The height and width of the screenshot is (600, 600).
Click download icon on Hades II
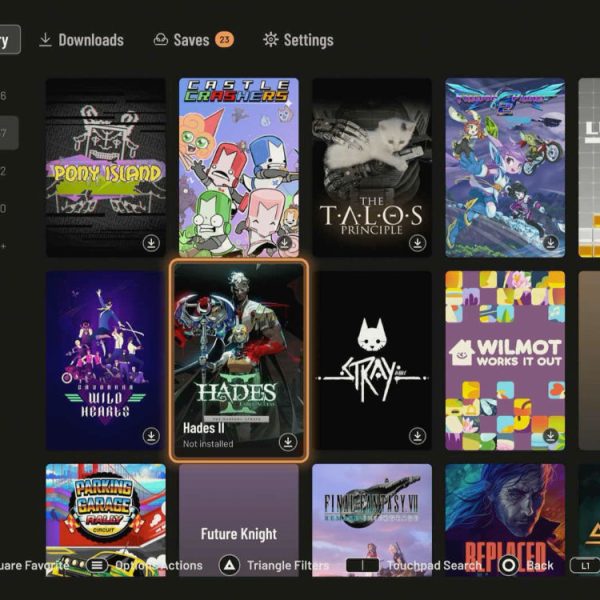(x=288, y=442)
